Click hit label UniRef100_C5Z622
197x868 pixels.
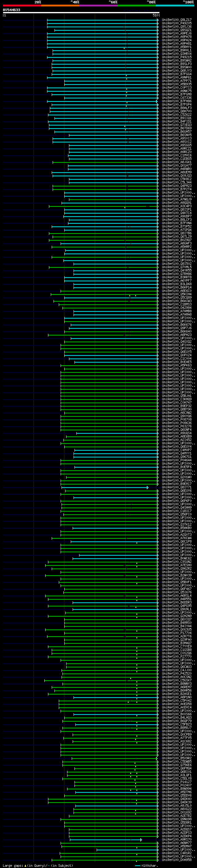click(177, 115)
